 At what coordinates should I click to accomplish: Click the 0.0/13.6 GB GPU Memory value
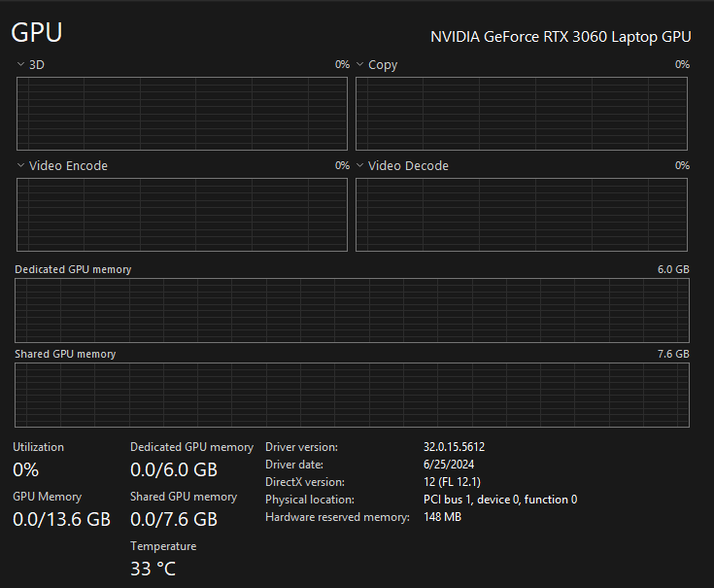(x=61, y=520)
